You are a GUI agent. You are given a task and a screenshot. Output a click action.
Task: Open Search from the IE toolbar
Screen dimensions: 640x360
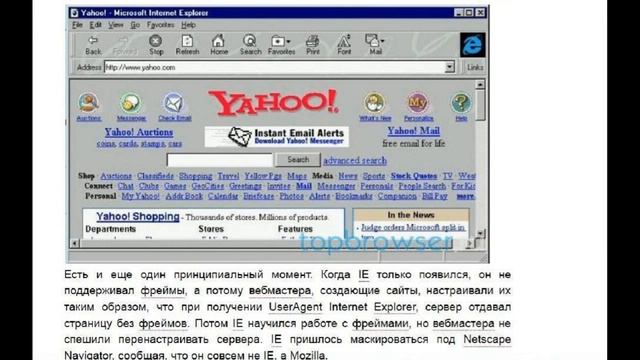pyautogui.click(x=250, y=45)
